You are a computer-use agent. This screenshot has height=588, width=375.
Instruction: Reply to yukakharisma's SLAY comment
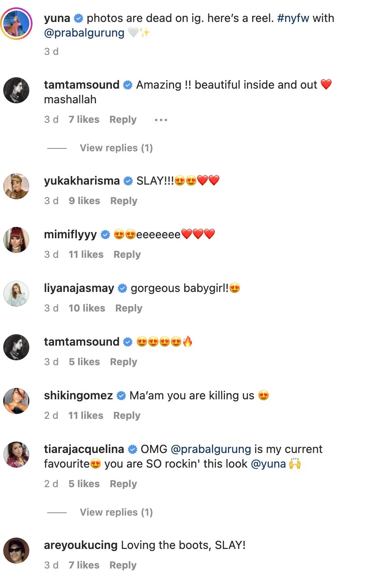coord(124,201)
